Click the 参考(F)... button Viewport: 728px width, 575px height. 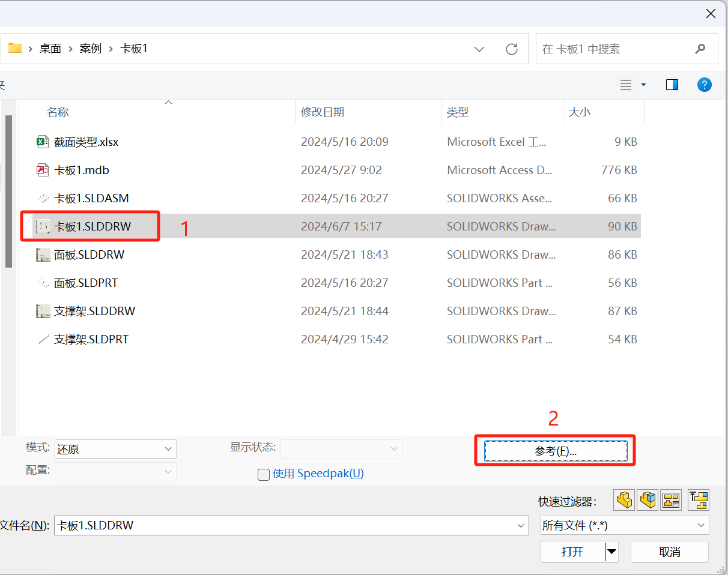[x=556, y=451]
